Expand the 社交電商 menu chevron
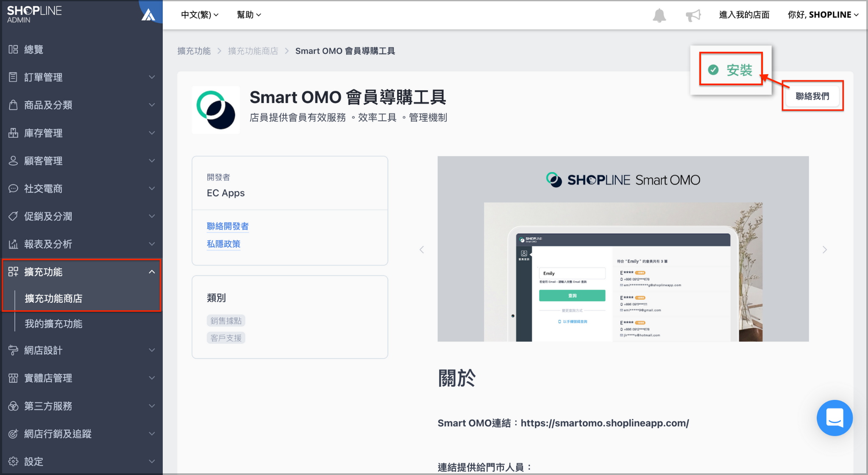 pyautogui.click(x=152, y=188)
